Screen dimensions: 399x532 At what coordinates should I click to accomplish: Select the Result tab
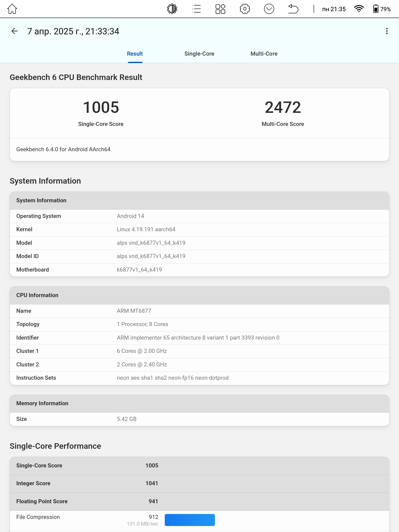(x=135, y=54)
